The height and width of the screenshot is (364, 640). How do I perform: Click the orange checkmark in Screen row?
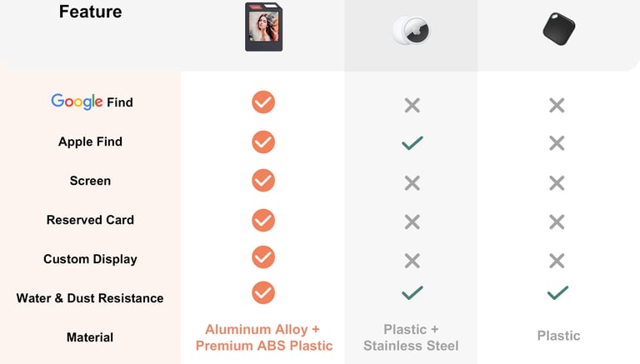pos(263,181)
